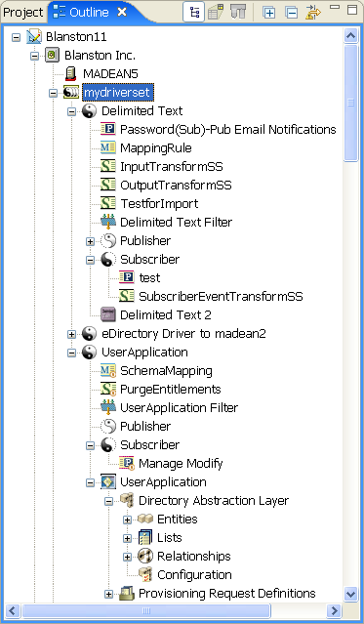364x624 pixels.
Task: Click the MADEAN5 server icon
Action: [71, 74]
